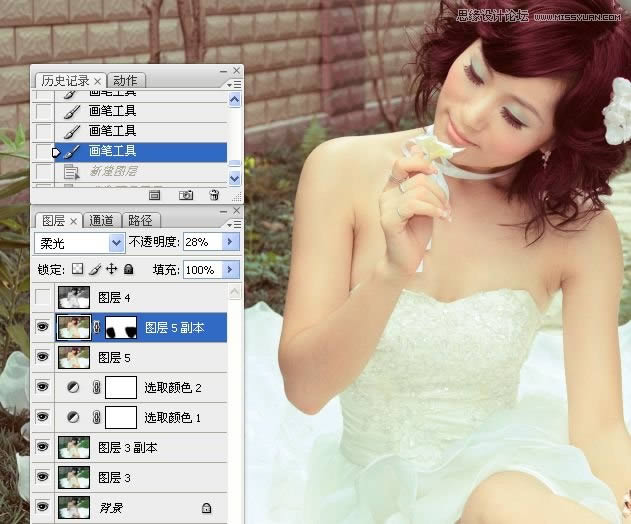Hide the 图层 5 layer
The height and width of the screenshot is (524, 631).
43,357
